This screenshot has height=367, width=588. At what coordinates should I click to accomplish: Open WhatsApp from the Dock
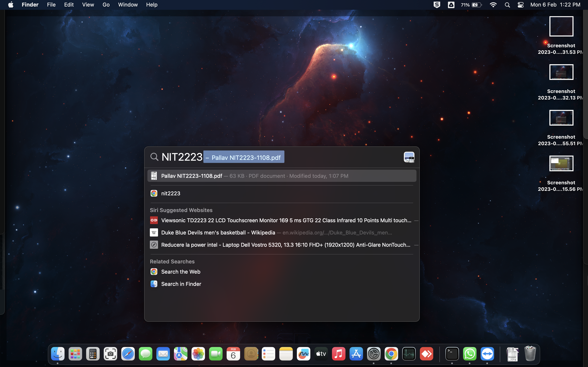pyautogui.click(x=469, y=354)
